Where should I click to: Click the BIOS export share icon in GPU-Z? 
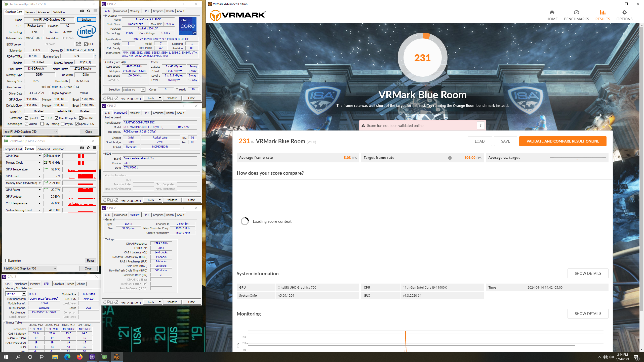pos(78,44)
